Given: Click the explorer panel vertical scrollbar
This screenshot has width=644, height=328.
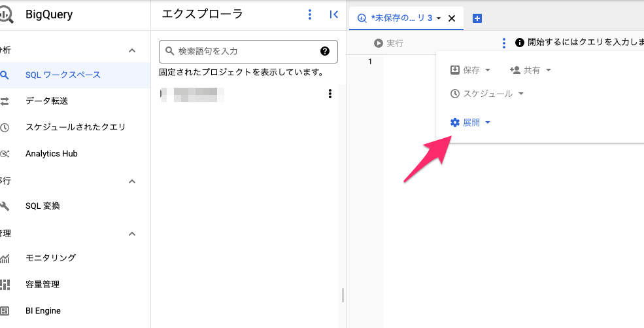Looking at the screenshot, I should (343, 295).
